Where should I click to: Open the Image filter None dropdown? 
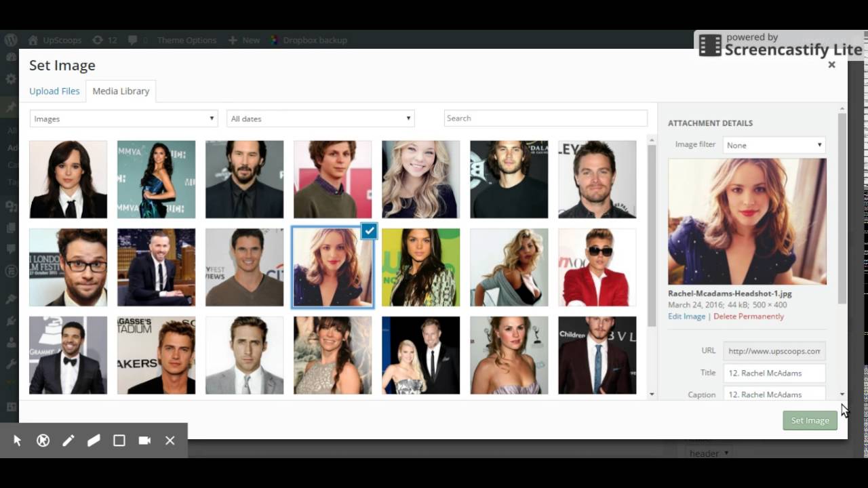click(x=774, y=145)
